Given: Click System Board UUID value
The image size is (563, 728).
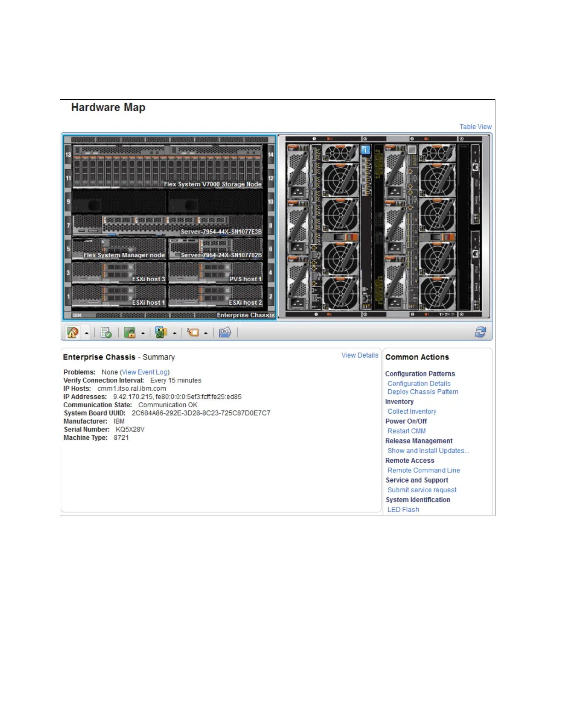Looking at the screenshot, I should click(201, 413).
